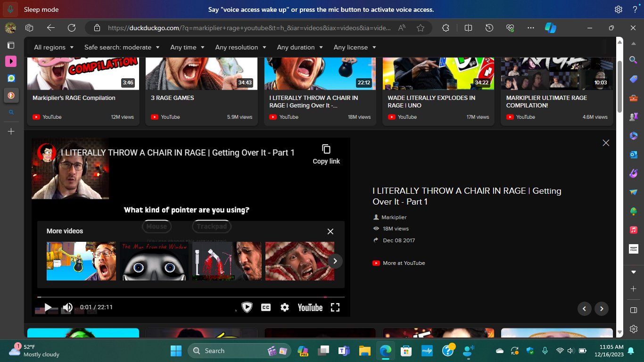Image resolution: width=644 pixels, height=362 pixels.
Task: Select the Trackpad pointer option
Action: tap(212, 226)
